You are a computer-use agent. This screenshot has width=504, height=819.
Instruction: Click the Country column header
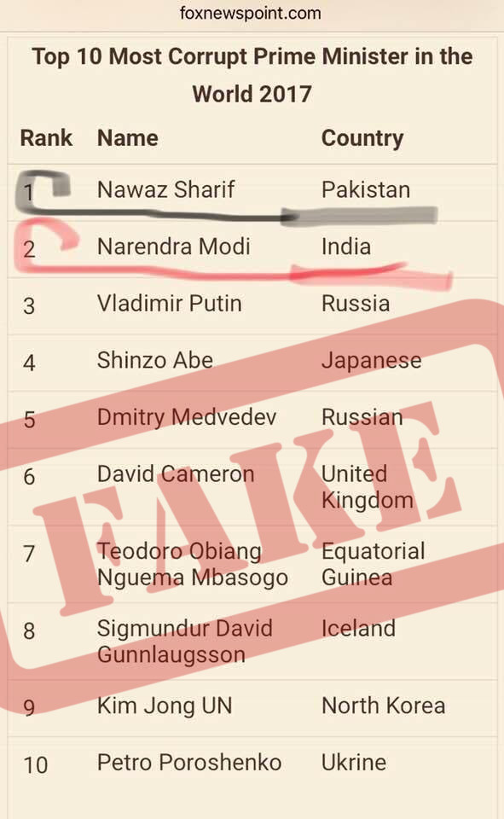click(362, 138)
